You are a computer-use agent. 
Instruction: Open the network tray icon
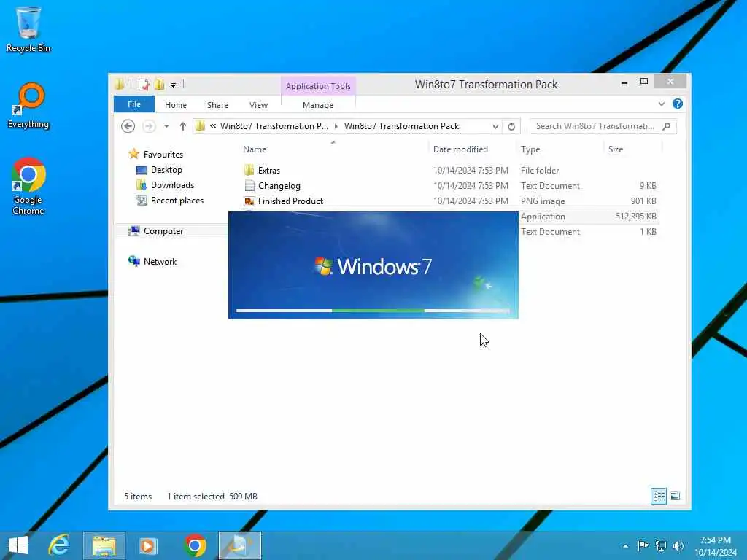coord(661,546)
